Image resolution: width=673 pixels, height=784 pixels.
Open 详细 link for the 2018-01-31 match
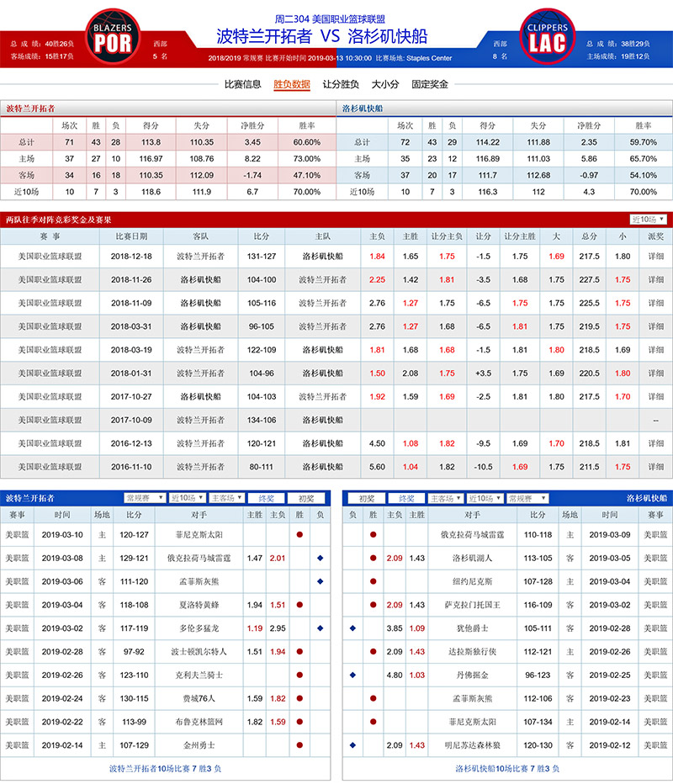tap(656, 373)
